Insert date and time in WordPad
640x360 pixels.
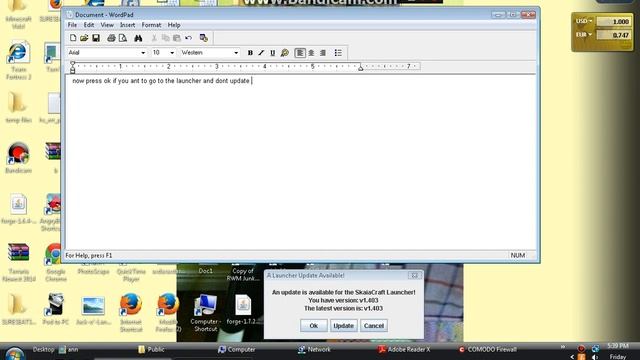tap(204, 38)
